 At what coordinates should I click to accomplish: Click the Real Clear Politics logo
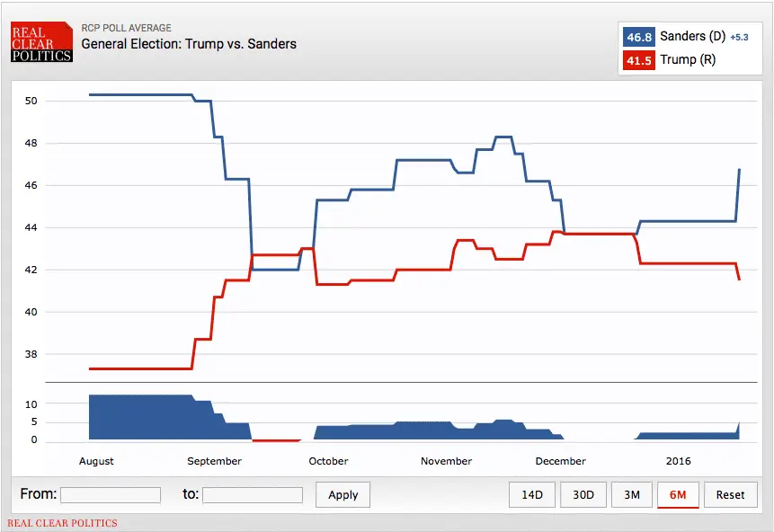40,40
